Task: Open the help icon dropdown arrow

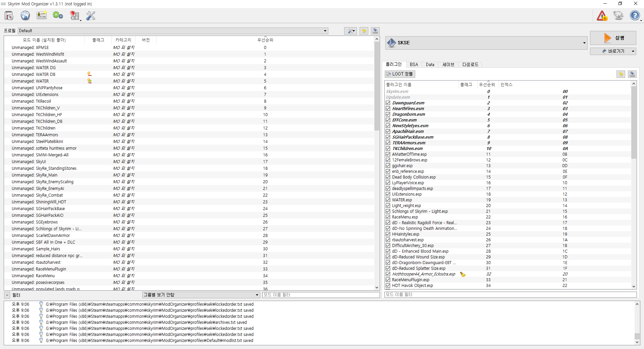Action: 641,20
